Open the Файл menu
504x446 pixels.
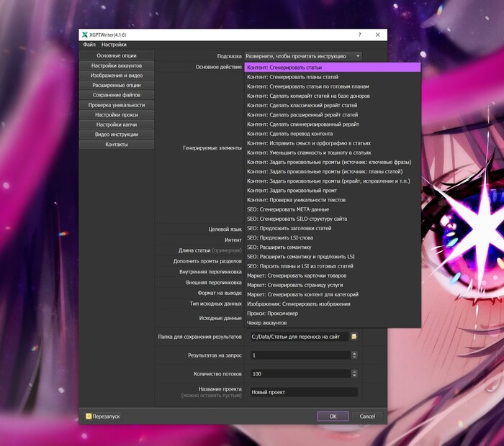click(x=89, y=45)
